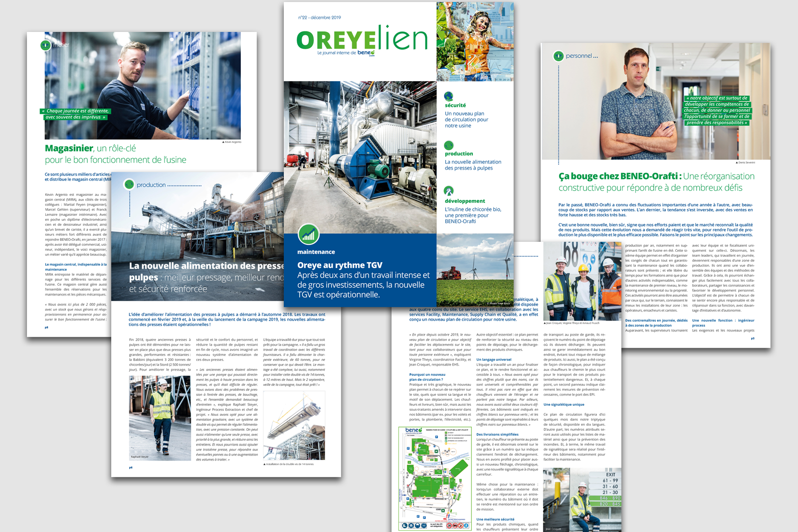Click the maintenance bar-chart icon on the cover
The height and width of the screenshot is (532, 798).
pyautogui.click(x=309, y=234)
